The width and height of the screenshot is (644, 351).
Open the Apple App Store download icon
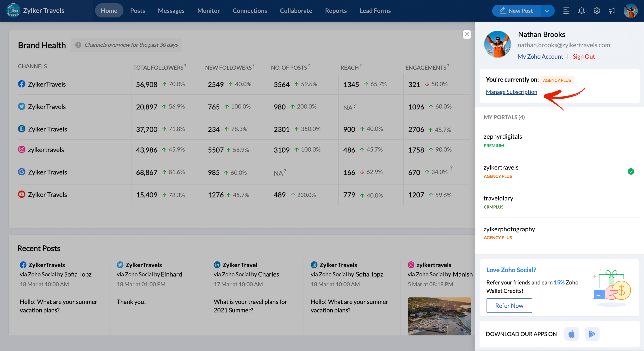pyautogui.click(x=571, y=334)
